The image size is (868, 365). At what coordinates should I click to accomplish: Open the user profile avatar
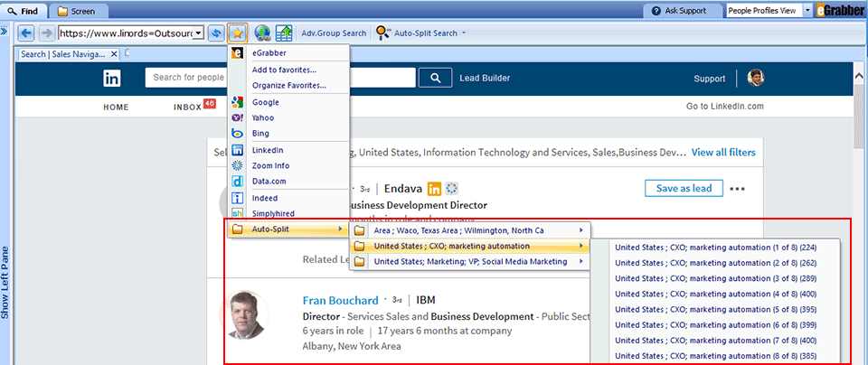(756, 78)
